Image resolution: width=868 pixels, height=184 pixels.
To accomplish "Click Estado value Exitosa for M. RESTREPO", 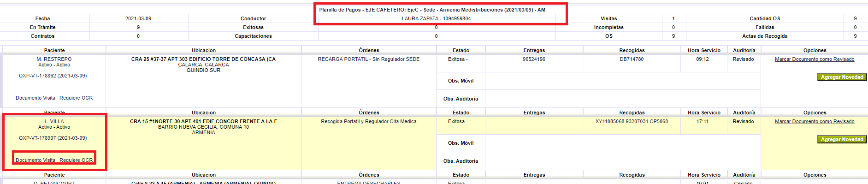I will click(x=458, y=59).
